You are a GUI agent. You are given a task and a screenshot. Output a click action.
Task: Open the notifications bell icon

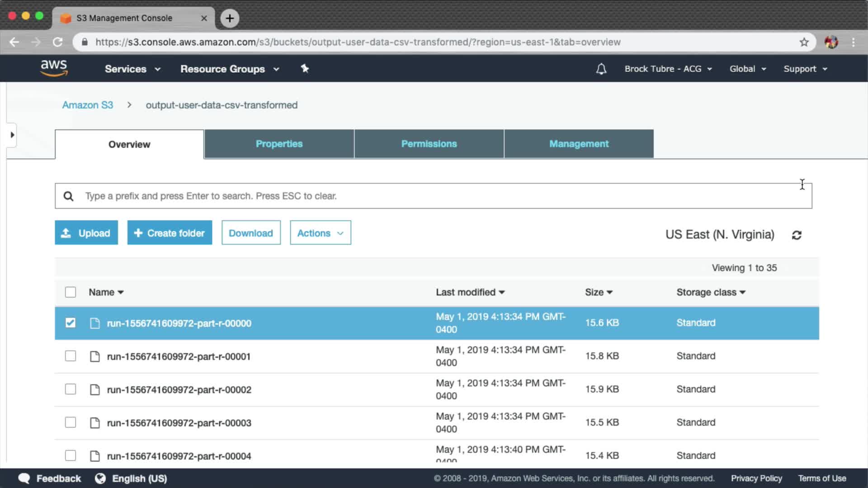click(x=601, y=69)
